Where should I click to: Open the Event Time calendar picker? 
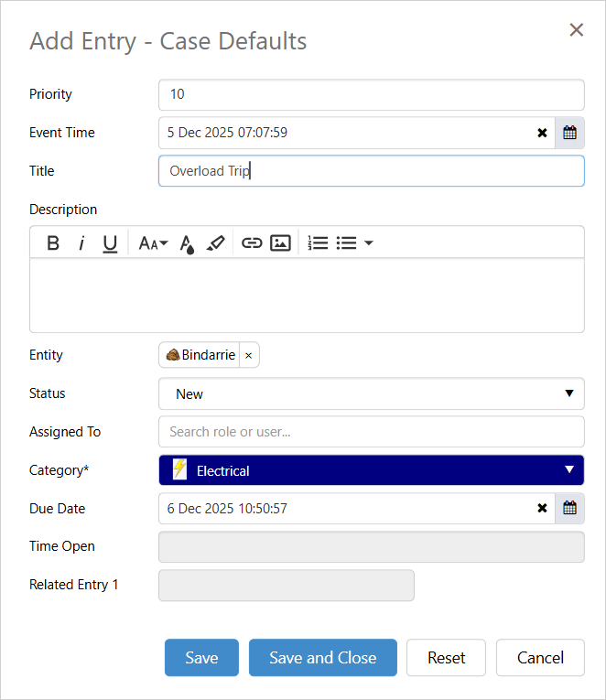(569, 133)
